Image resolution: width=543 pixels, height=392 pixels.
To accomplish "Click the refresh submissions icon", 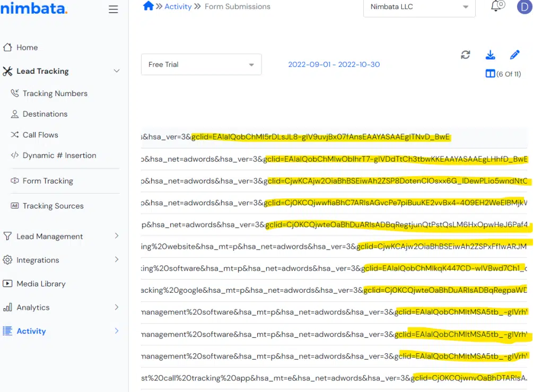I will [x=466, y=55].
